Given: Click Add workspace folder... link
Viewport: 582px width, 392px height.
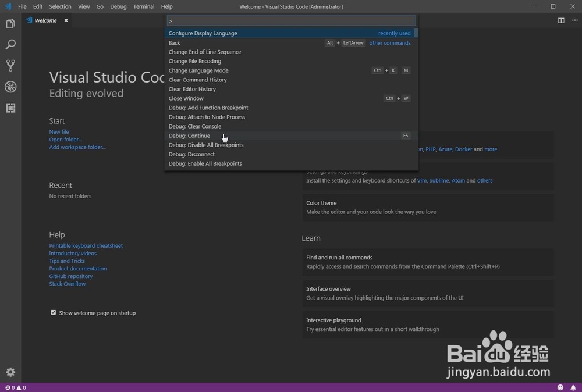Looking at the screenshot, I should 77,147.
